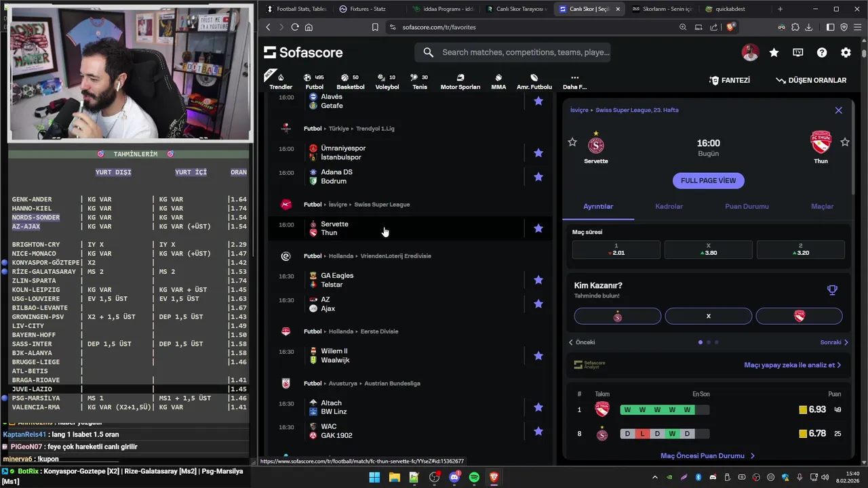
Task: Select the Futbol sport category
Action: click(x=314, y=81)
